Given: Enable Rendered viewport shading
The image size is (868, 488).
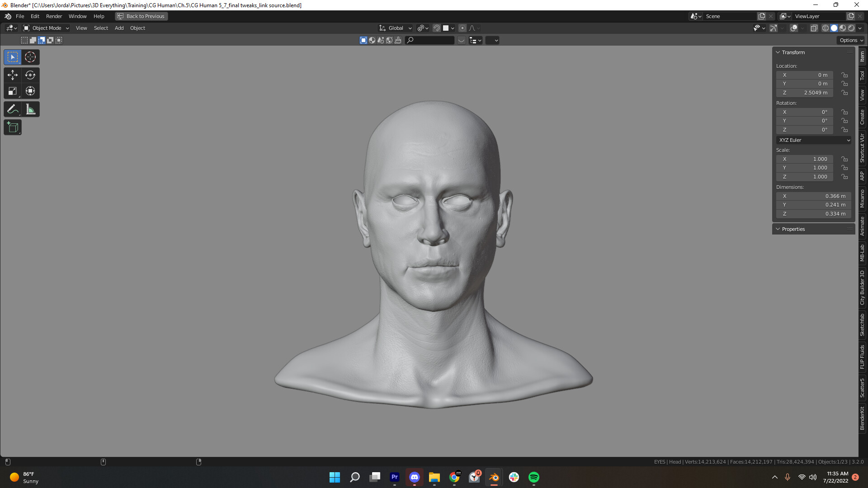Looking at the screenshot, I should 852,28.
